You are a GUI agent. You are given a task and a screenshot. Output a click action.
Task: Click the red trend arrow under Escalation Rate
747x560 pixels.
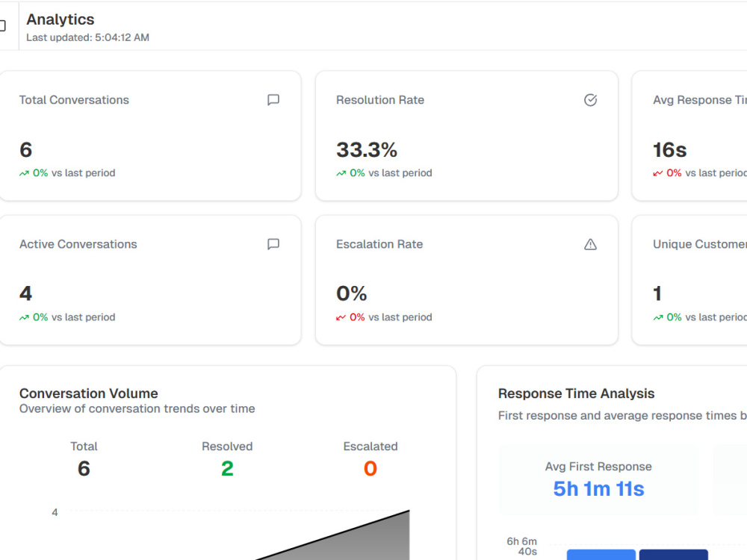point(341,317)
